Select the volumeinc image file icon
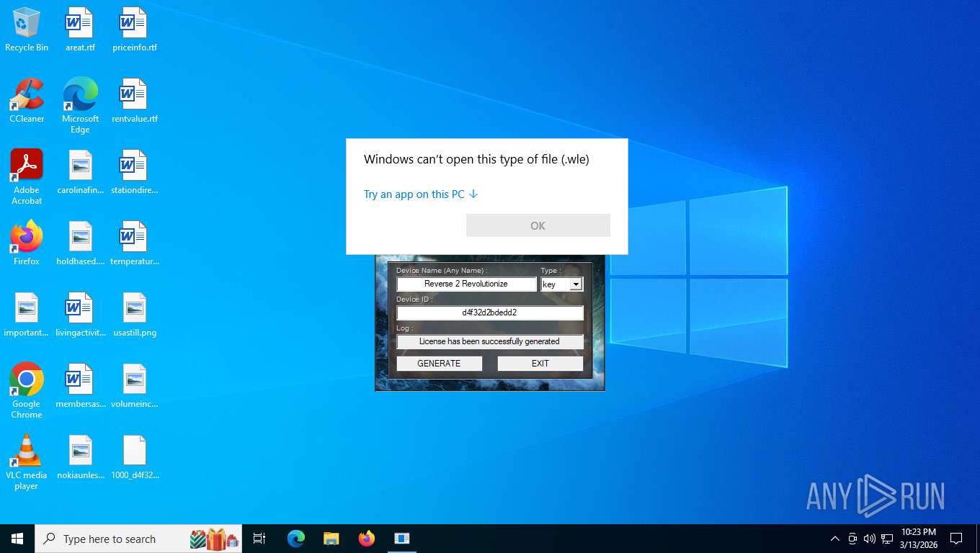 coord(135,386)
